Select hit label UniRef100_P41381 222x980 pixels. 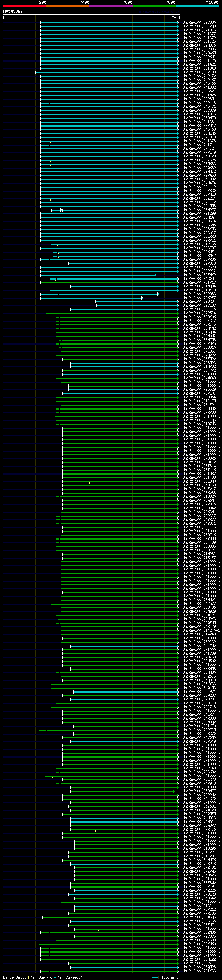pos(199,122)
